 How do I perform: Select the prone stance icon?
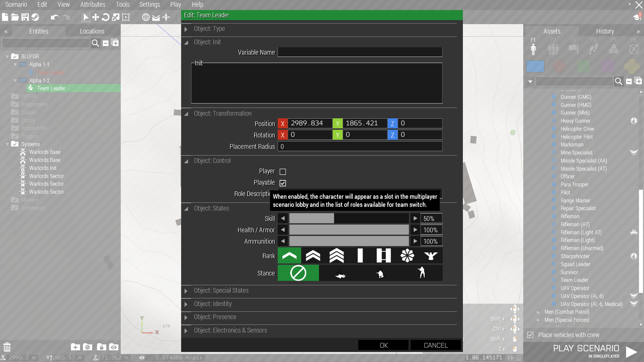pyautogui.click(x=340, y=273)
